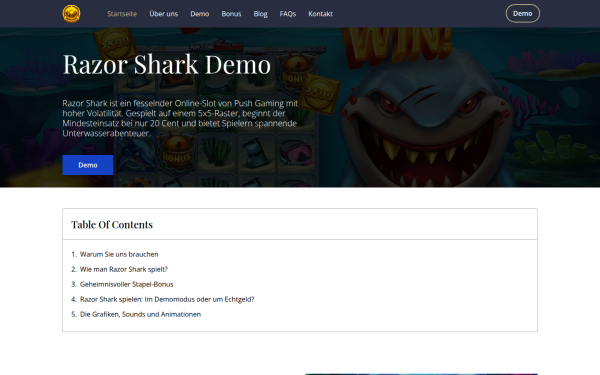
Task: Jump to 'Die Grafiken, Sounds und Animationen'
Action: tap(140, 314)
